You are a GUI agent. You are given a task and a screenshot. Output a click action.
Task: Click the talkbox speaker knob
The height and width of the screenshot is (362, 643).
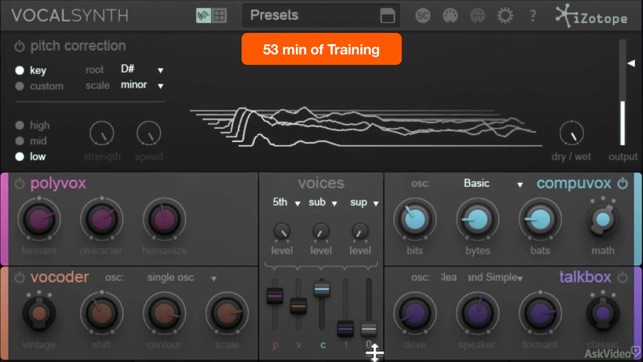(x=477, y=313)
